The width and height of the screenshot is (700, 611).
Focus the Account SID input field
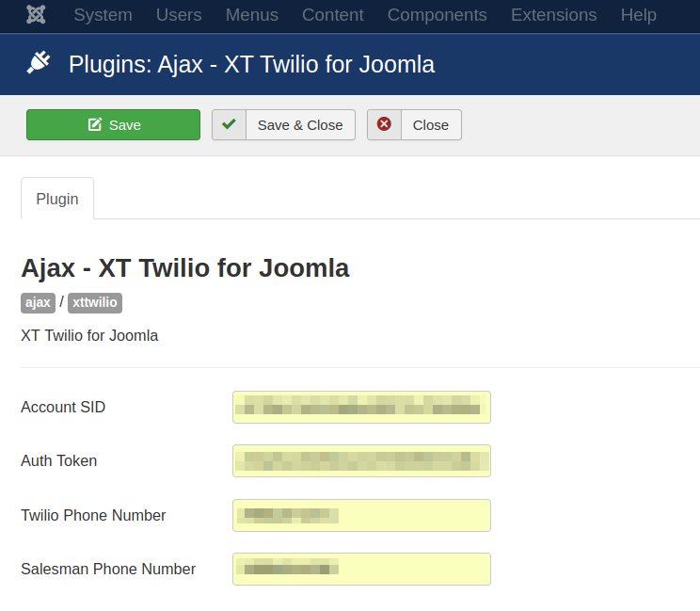point(361,408)
